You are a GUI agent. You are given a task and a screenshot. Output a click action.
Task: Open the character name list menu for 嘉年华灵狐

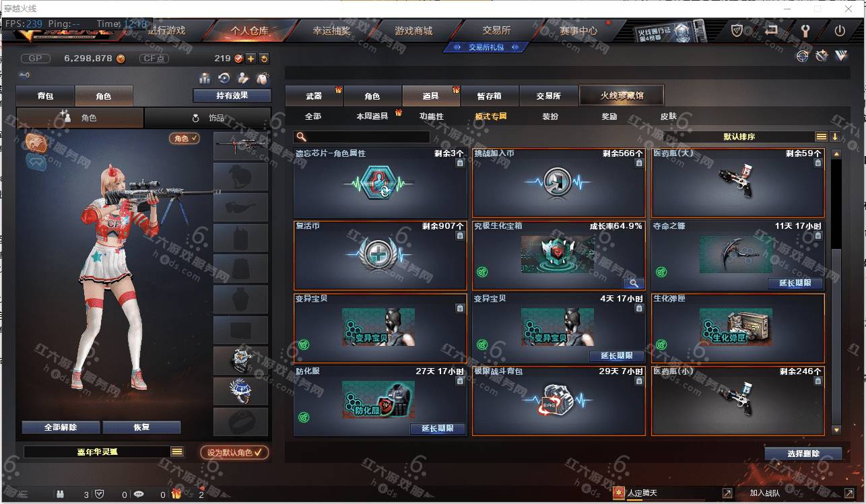tap(177, 452)
